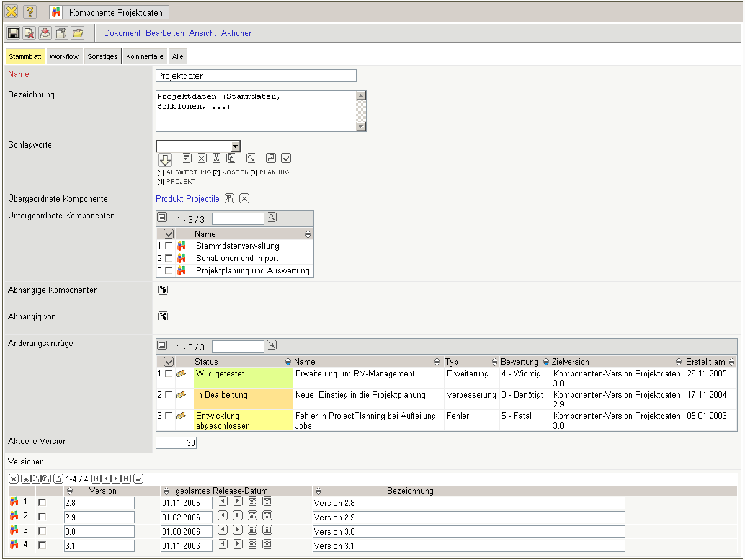Sort change requests by the Bewertung column
The width and height of the screenshot is (745, 560).
546,362
